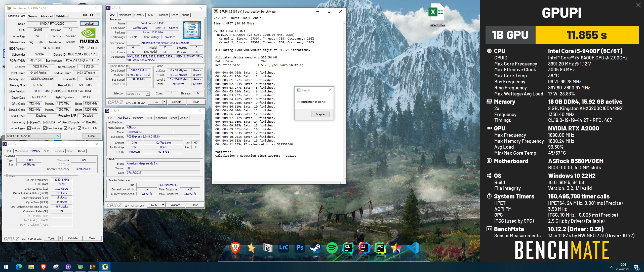644x272 pixels.
Task: Click Close in CPU-Z Mainboard window
Action: (195, 205)
